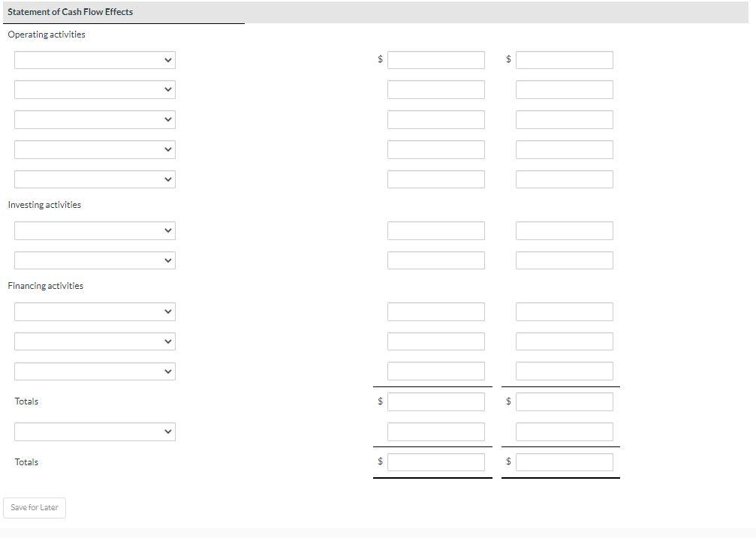Open the second Financing activities dropdown
756x538 pixels.
coord(95,341)
